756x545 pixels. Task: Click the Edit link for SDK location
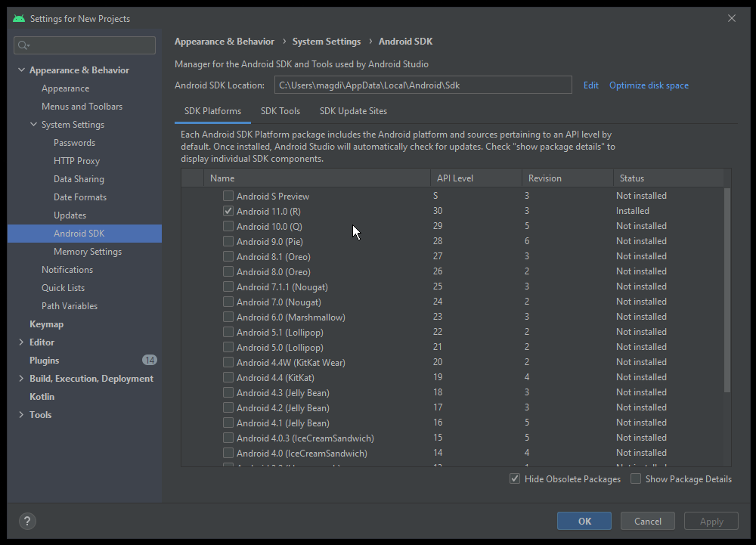pos(590,85)
